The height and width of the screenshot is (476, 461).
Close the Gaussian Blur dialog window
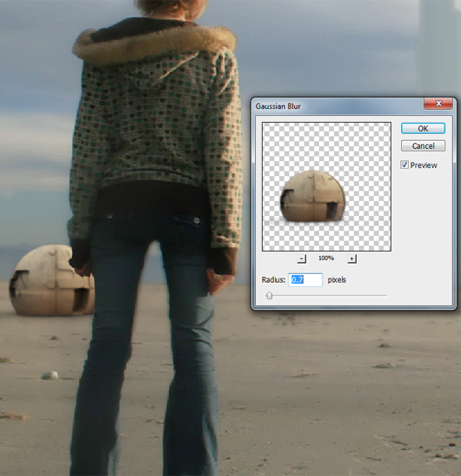(x=438, y=104)
